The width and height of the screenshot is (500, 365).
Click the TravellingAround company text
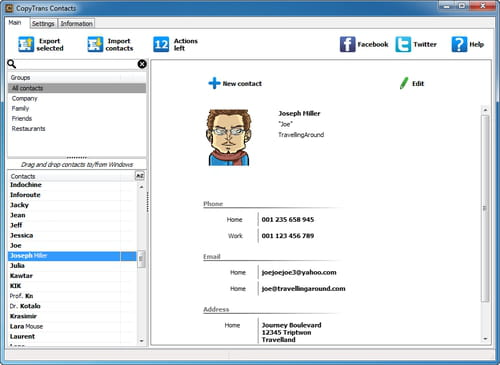tap(301, 135)
